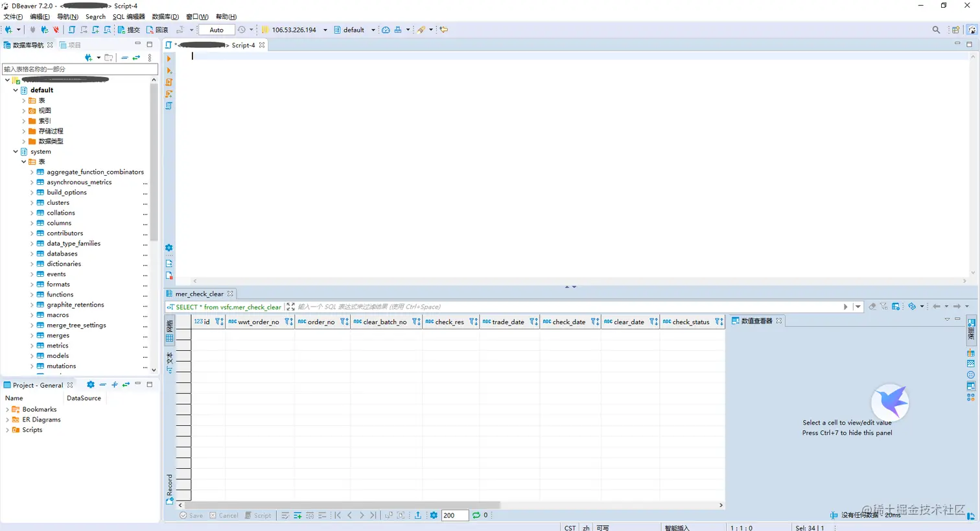
Task: Close the Script-4 editor tab
Action: (262, 45)
